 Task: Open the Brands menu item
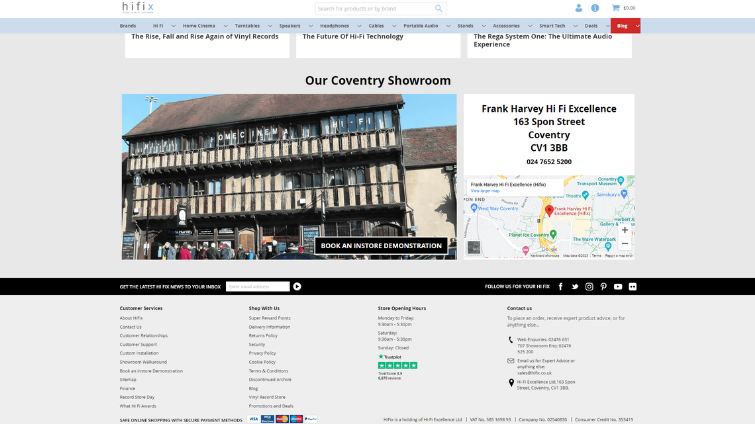[128, 26]
